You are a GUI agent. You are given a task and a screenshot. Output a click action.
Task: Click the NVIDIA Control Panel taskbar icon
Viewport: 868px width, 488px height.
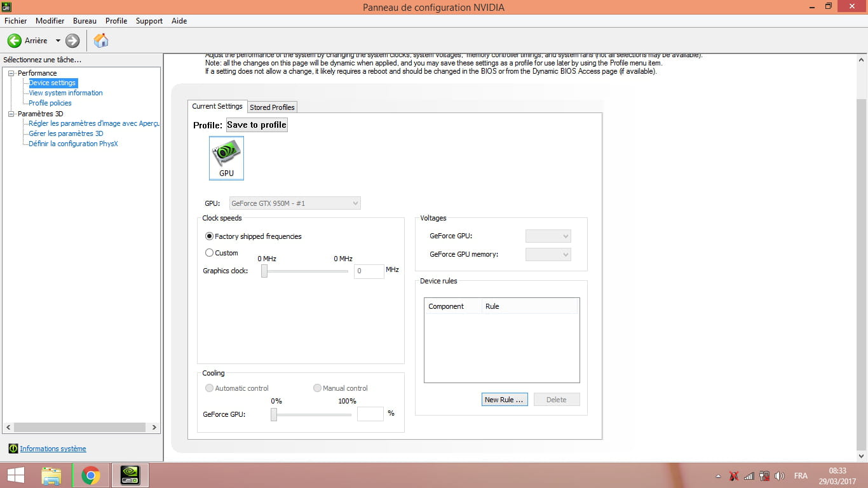point(130,475)
